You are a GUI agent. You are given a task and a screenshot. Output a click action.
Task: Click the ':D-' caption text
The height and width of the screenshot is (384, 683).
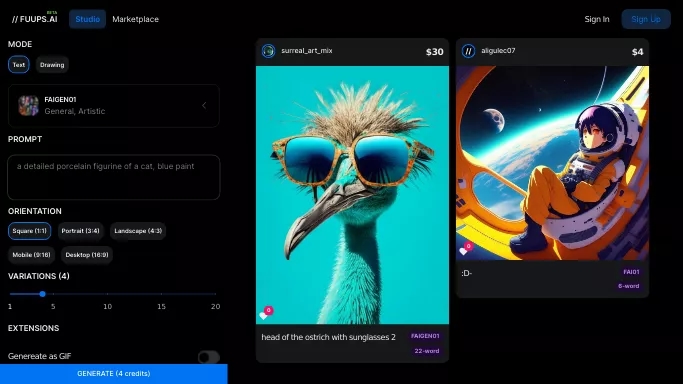click(x=467, y=273)
